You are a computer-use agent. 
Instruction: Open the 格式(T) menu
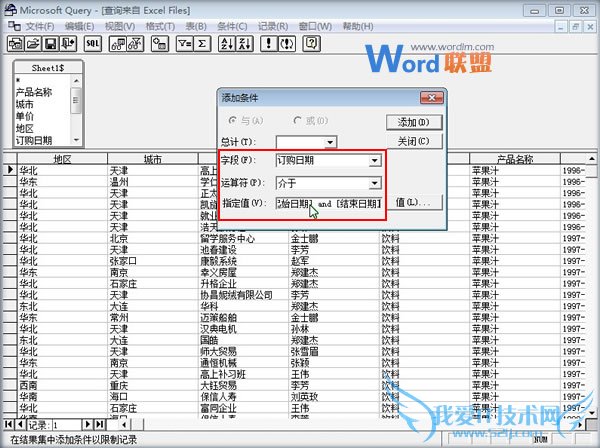coord(160,26)
